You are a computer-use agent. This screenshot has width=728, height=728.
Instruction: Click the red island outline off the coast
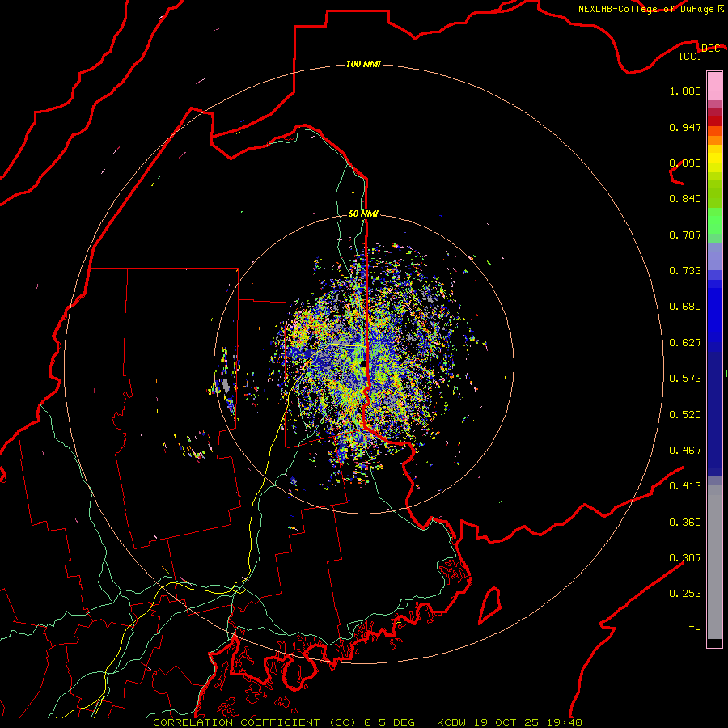[x=490, y=605]
